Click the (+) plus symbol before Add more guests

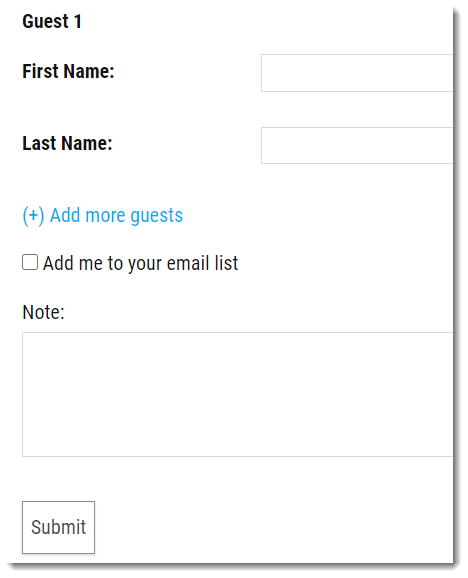click(34, 215)
